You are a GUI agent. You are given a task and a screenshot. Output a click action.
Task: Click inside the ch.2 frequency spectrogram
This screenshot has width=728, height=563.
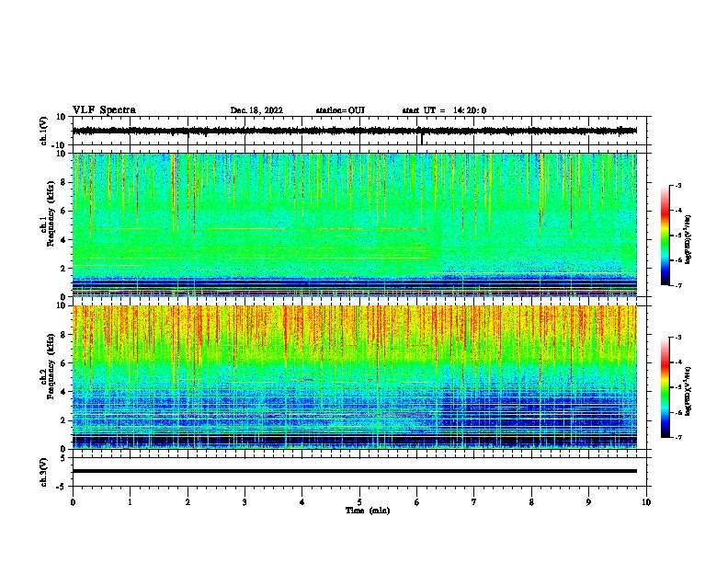coord(355,377)
